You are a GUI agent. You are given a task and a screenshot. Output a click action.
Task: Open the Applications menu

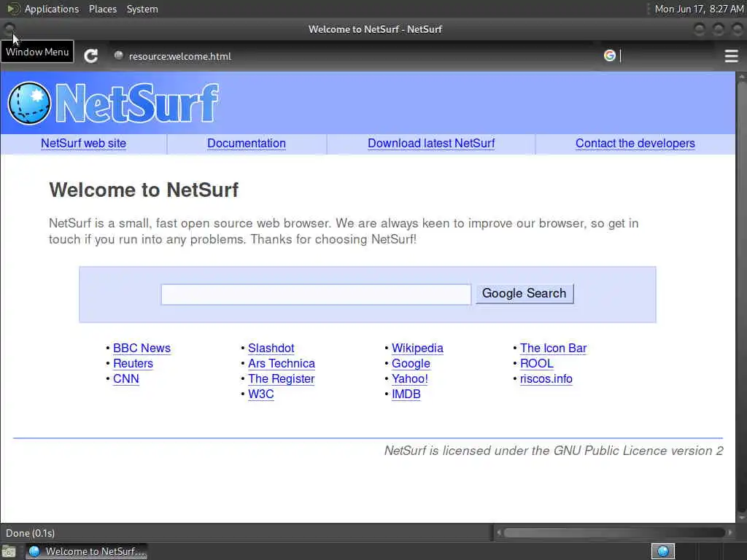(52, 9)
